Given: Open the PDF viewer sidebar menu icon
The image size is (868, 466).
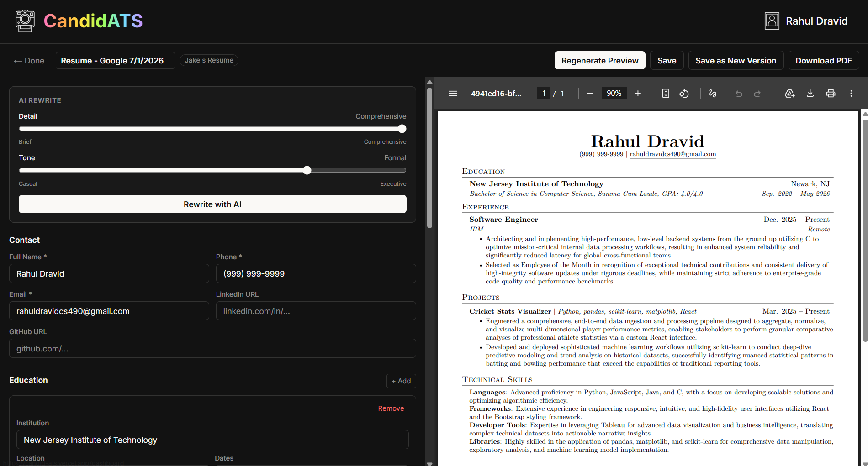Looking at the screenshot, I should [453, 94].
